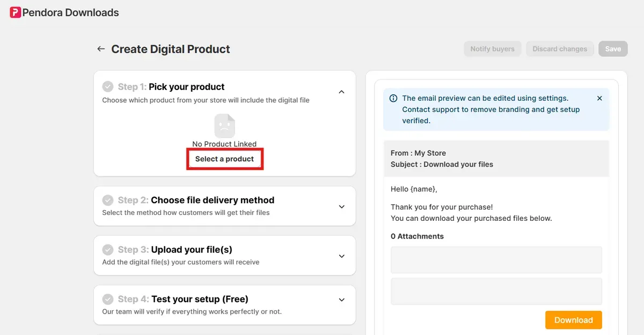This screenshot has height=335, width=644.
Task: Expand the Upload your file(s) step
Action: tap(341, 256)
